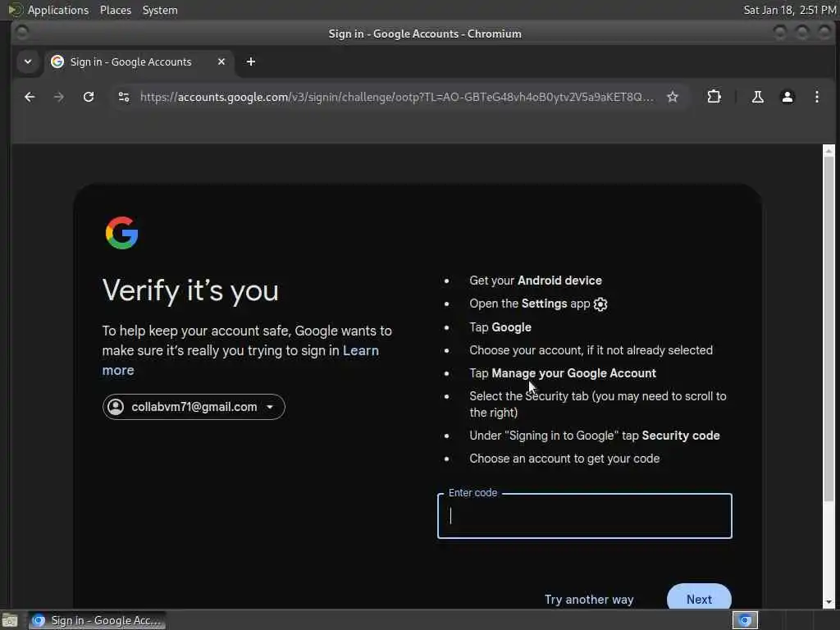Open the System menu

coord(160,10)
